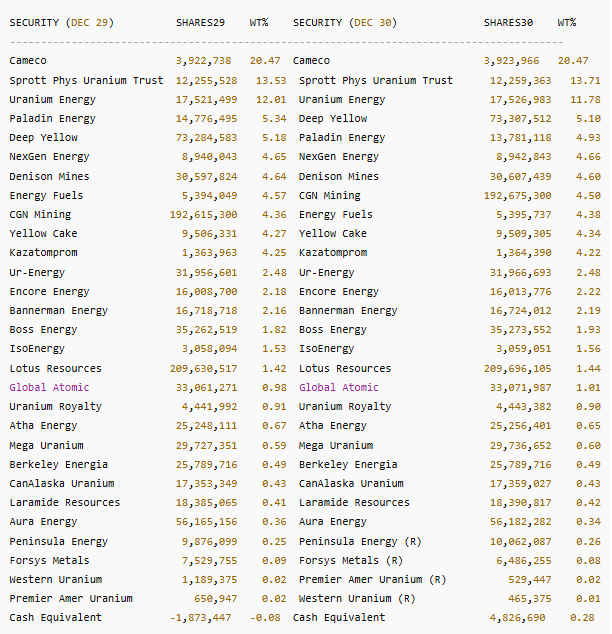
Task: Select Denison Mines shares 30,607,439
Action: coord(521,177)
